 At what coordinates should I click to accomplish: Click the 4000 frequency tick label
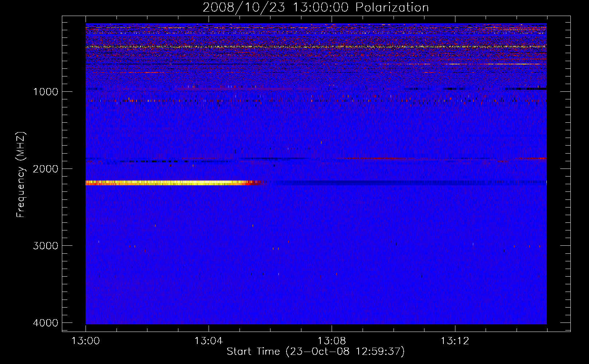click(x=46, y=323)
